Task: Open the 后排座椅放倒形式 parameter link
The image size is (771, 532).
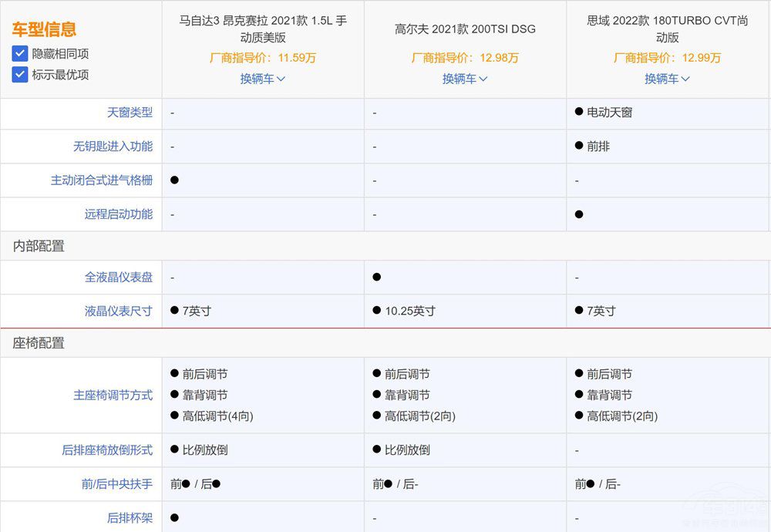Action: pos(107,450)
